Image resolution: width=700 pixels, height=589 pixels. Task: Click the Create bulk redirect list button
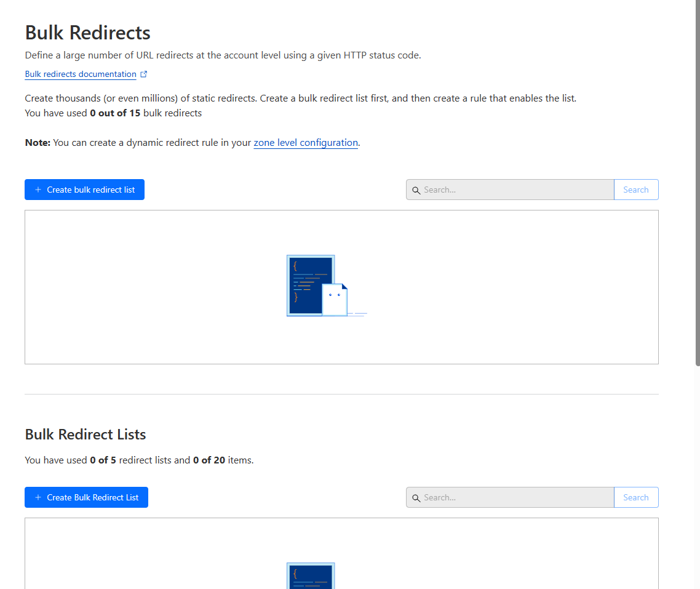(84, 190)
